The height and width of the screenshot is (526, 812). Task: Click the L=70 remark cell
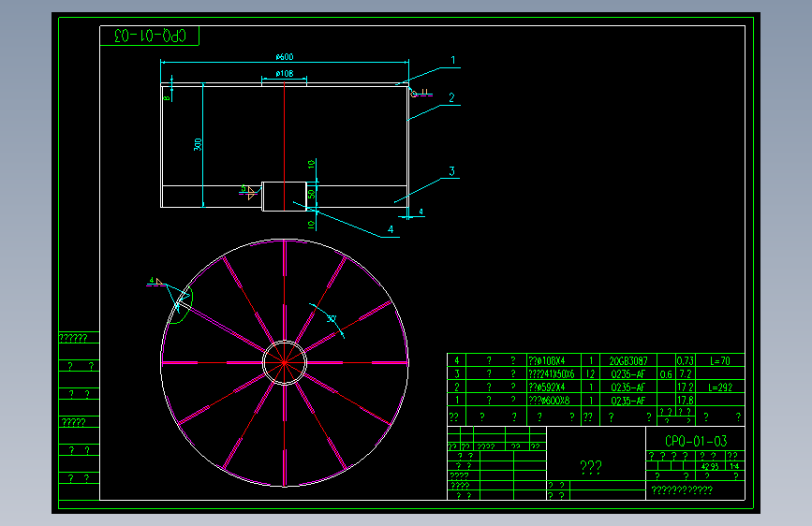click(x=720, y=361)
